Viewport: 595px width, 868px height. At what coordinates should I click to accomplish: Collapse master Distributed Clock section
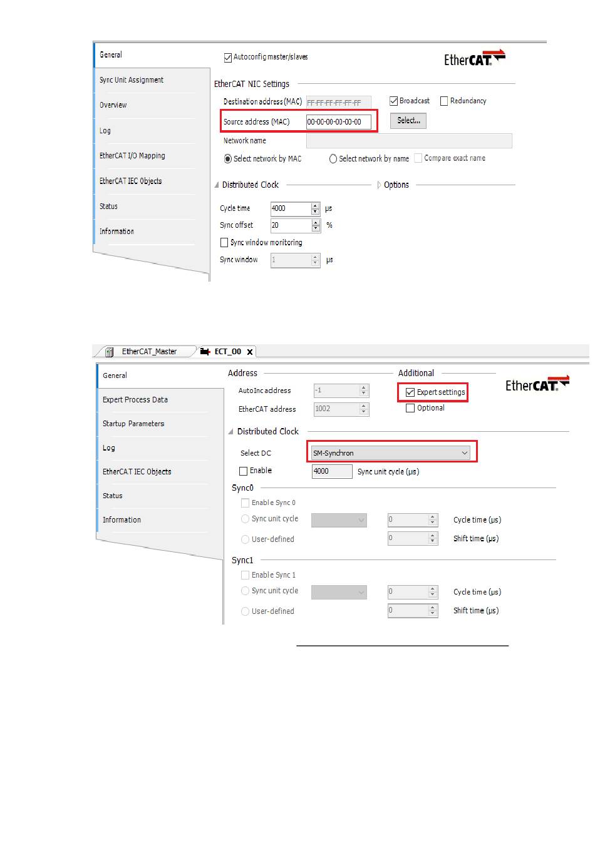(x=217, y=185)
